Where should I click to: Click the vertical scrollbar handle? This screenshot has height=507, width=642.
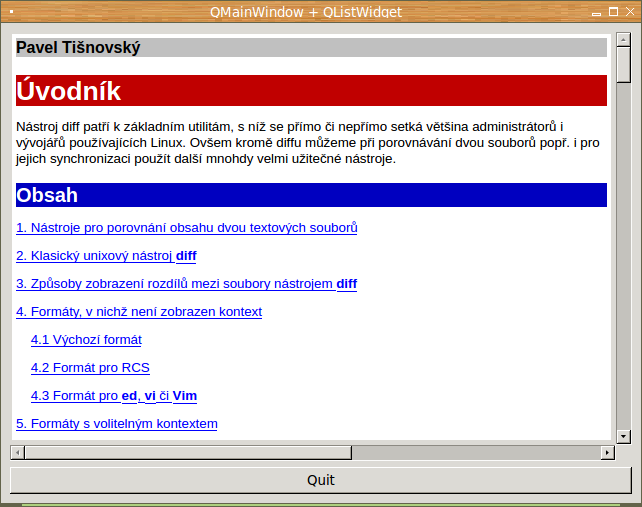624,65
